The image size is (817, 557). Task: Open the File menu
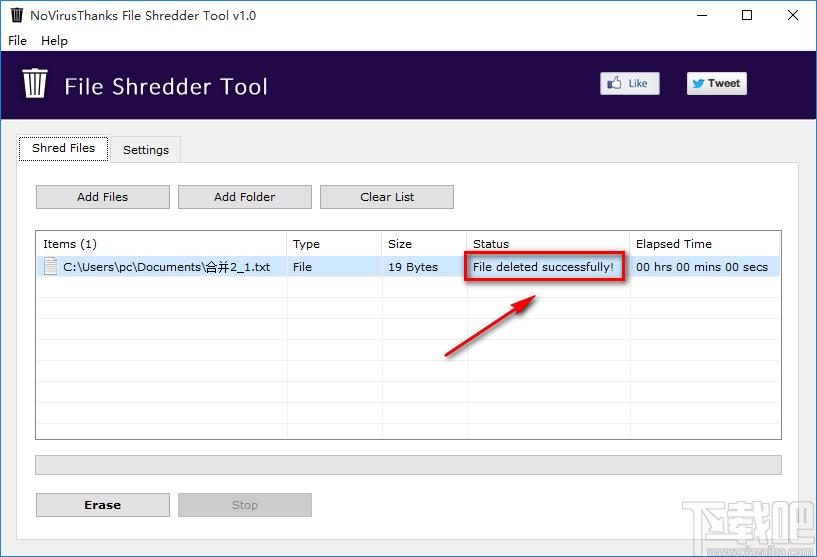click(17, 41)
